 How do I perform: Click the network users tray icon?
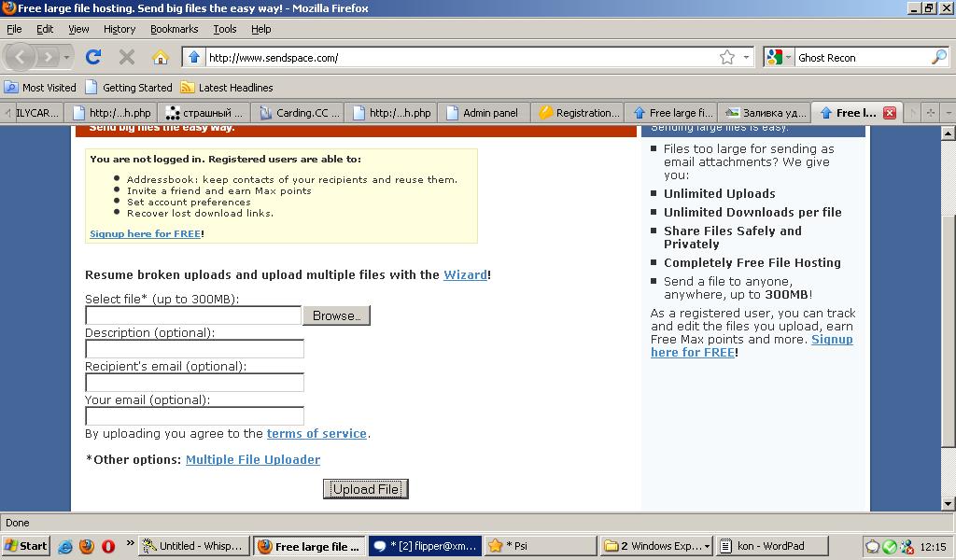click(907, 547)
